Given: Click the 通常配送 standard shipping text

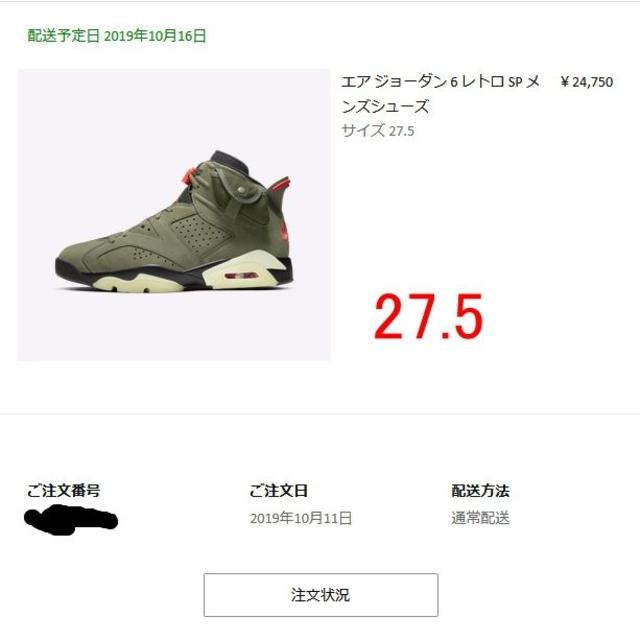Looking at the screenshot, I should pos(480,518).
